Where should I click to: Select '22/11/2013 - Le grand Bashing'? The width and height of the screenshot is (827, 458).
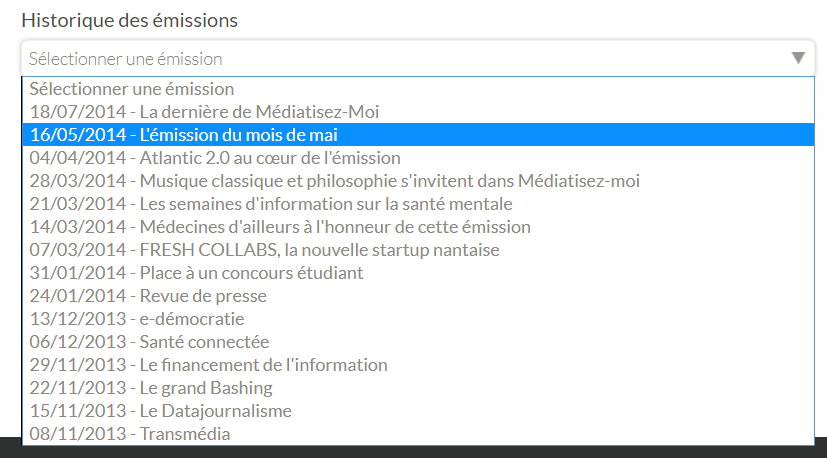tap(151, 388)
